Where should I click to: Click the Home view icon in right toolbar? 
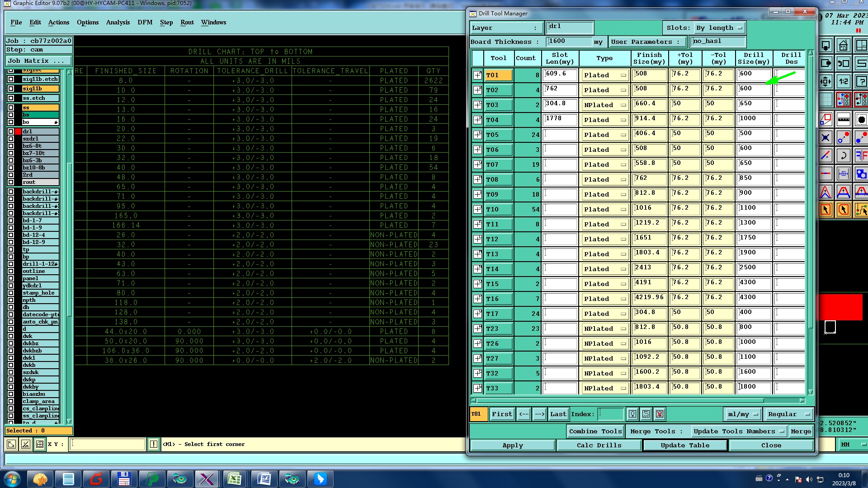pyautogui.click(x=843, y=46)
